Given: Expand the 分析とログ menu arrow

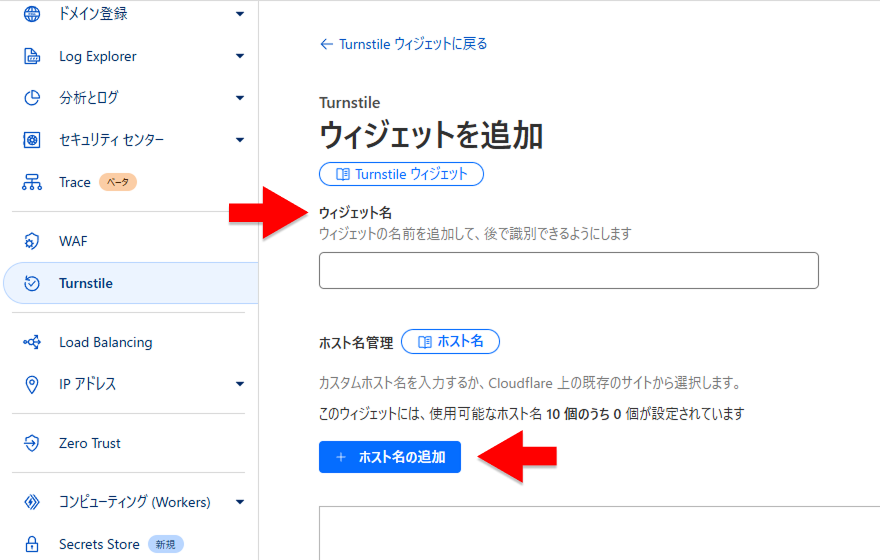Looking at the screenshot, I should click(x=240, y=98).
